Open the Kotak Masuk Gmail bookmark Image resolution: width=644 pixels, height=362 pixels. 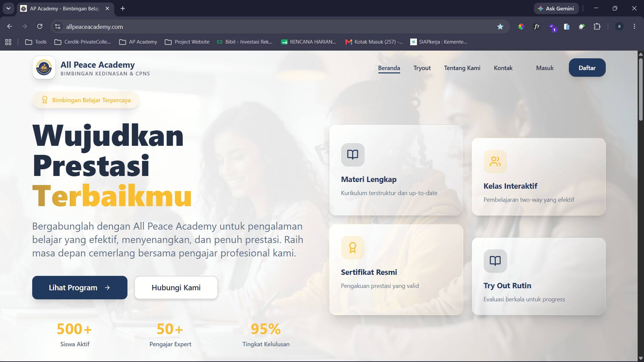[x=374, y=42]
